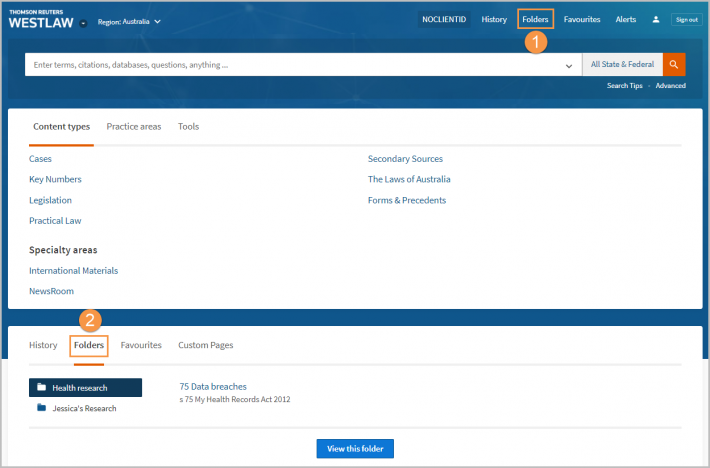
Task: Open the user profile icon
Action: click(x=656, y=19)
